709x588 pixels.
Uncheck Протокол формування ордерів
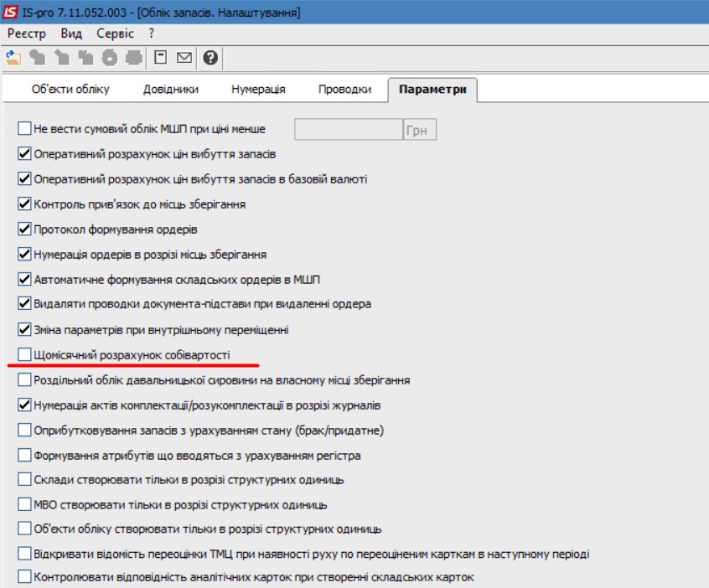coord(24,230)
